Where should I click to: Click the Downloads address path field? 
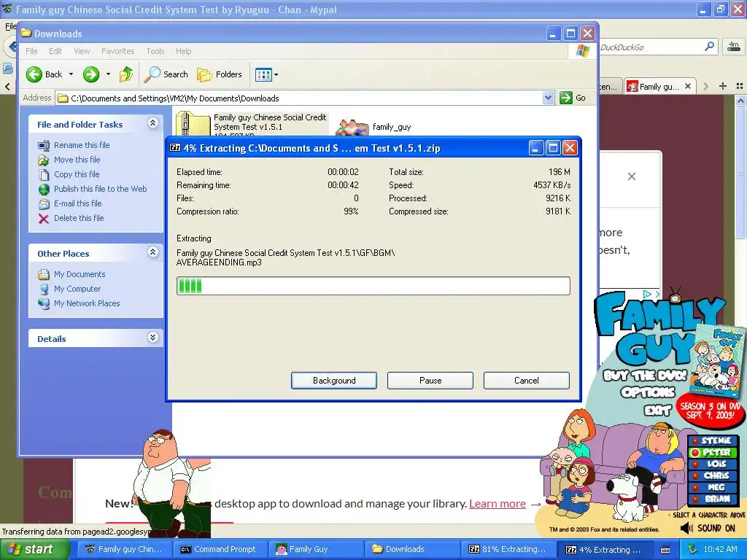[305, 98]
